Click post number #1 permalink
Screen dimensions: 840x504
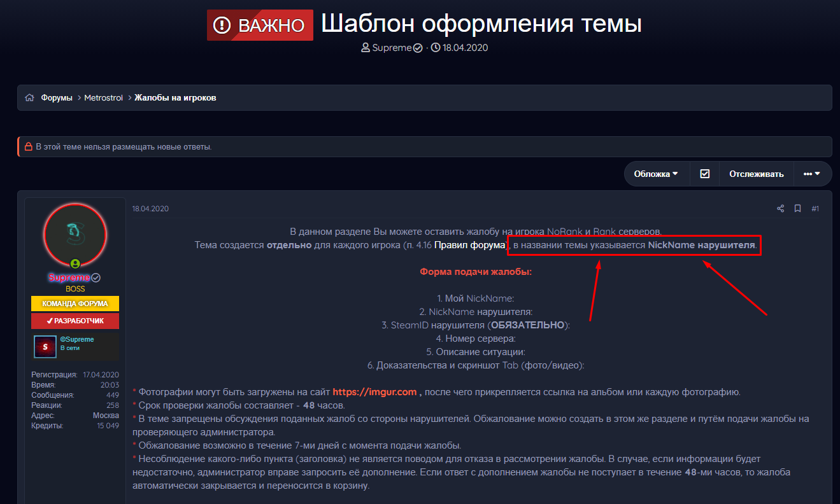pyautogui.click(x=815, y=209)
